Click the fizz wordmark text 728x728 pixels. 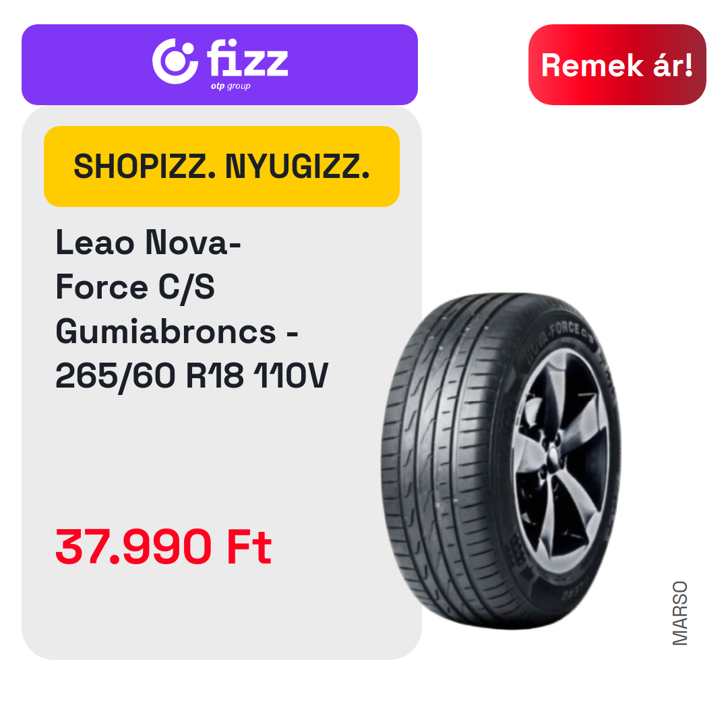pyautogui.click(x=247, y=58)
